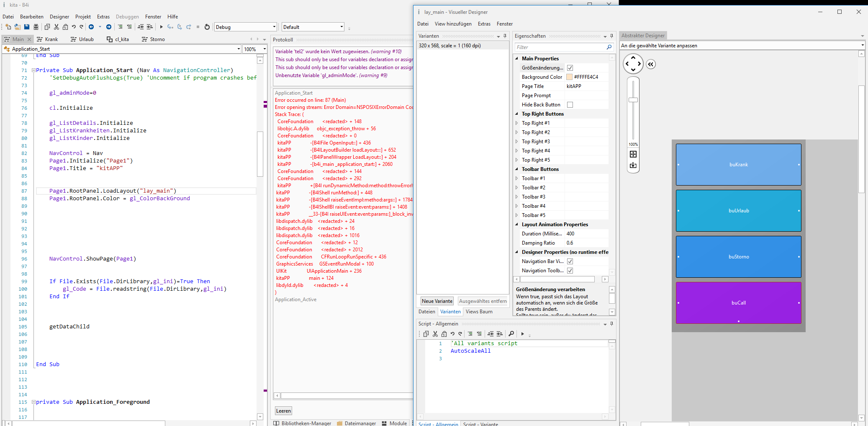Navigate forward with blue right arrow icon
Image resolution: width=868 pixels, height=426 pixels.
click(x=108, y=27)
